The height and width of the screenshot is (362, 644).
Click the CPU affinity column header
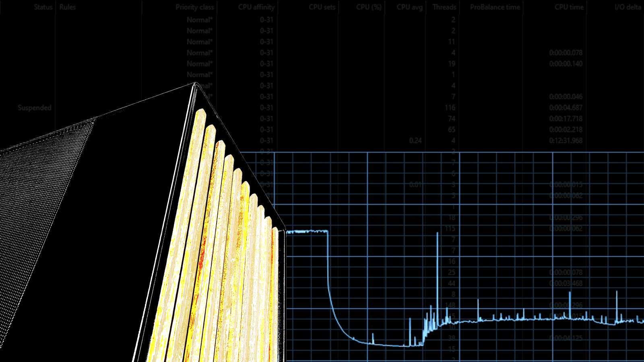[256, 7]
